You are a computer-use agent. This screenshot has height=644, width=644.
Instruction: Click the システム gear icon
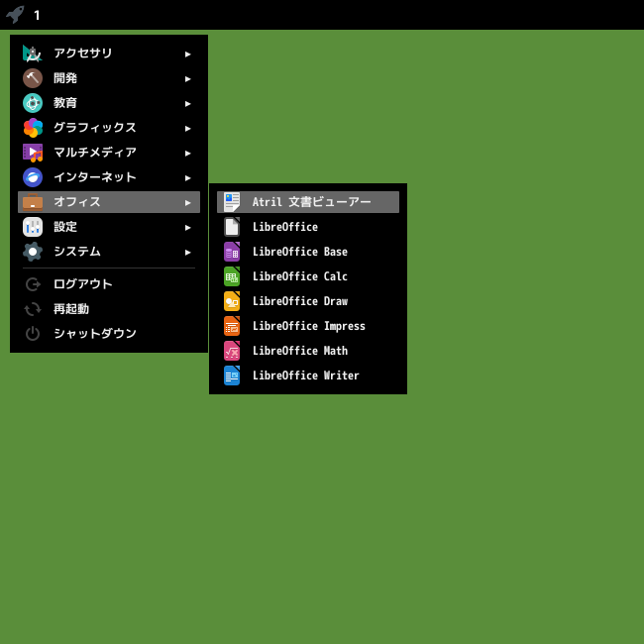33,252
